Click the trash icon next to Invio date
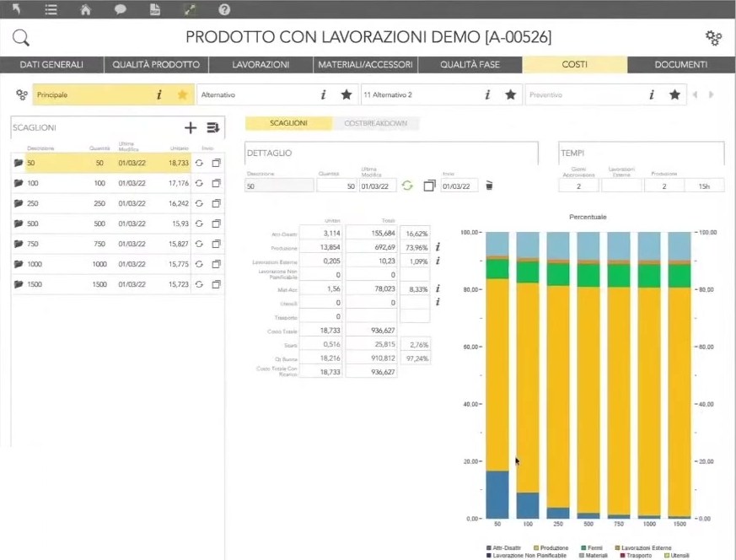The width and height of the screenshot is (736, 560). click(x=489, y=186)
